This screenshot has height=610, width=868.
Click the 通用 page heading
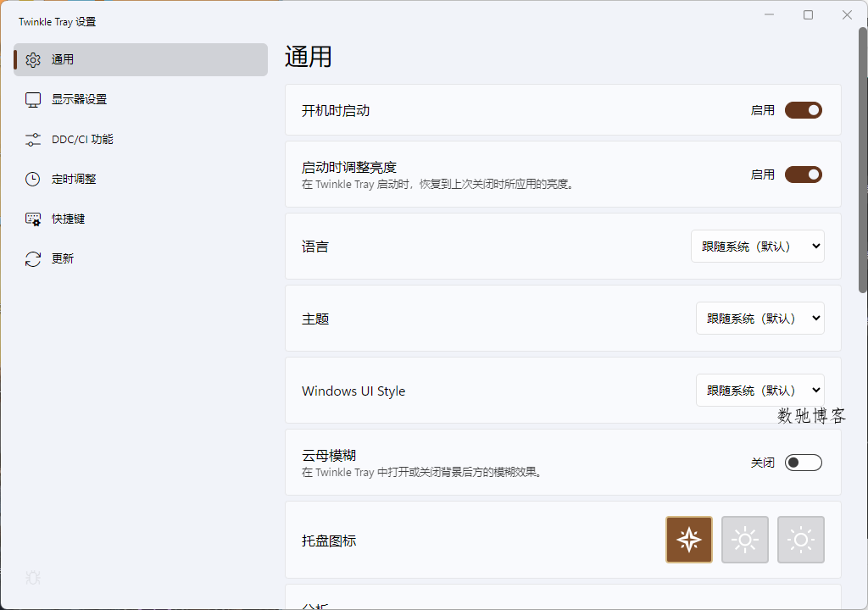308,57
